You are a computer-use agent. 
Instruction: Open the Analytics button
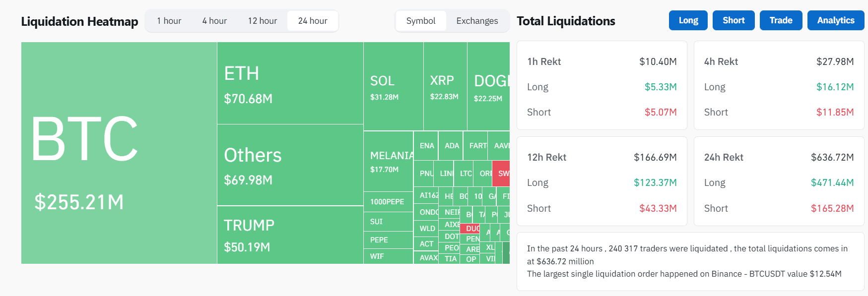(x=836, y=20)
